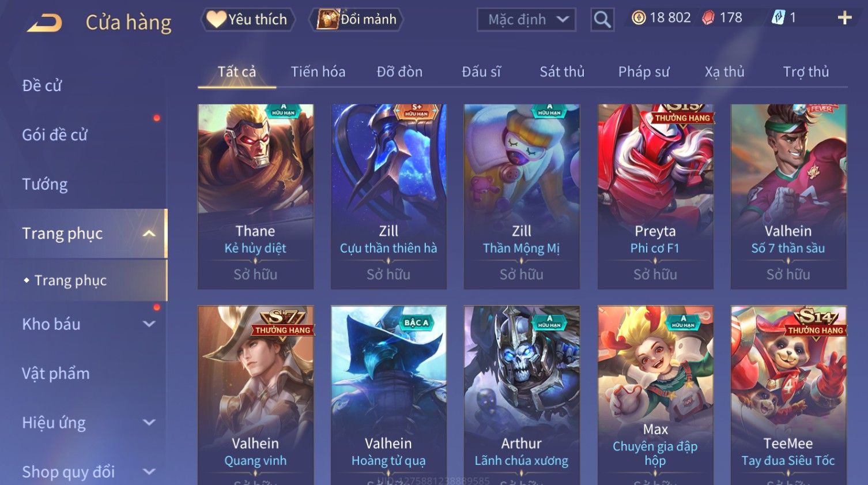Open Tướng in the sidebar
Viewport: 868px width, 485px height.
(45, 184)
